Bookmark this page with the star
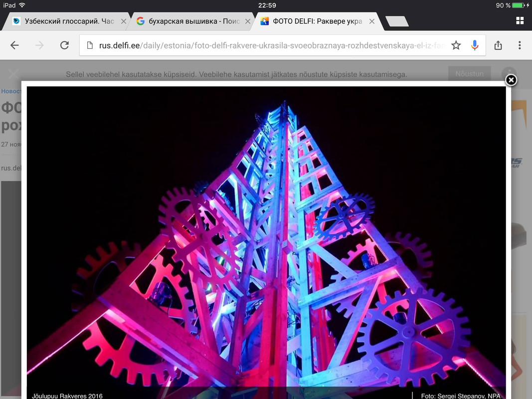This screenshot has height=399, width=532. 456,45
